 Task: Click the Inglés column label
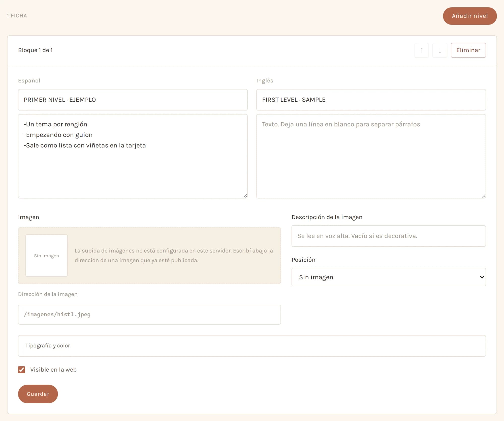pos(265,80)
